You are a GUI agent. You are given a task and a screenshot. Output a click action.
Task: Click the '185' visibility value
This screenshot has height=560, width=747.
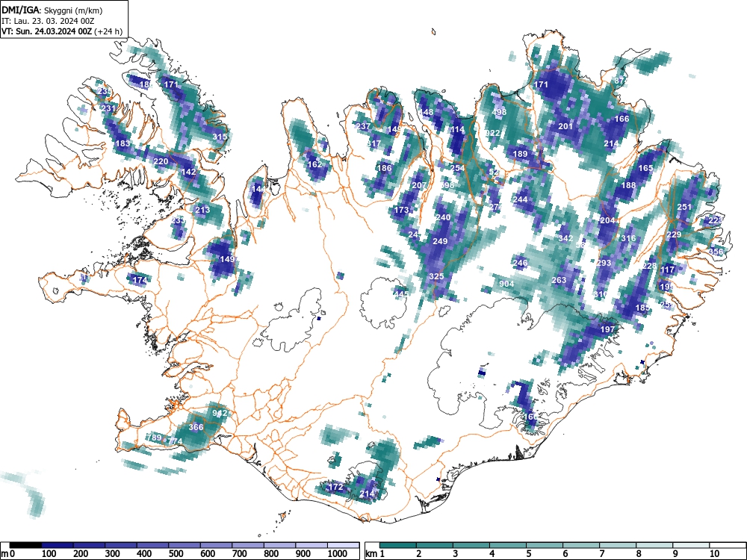point(642,308)
